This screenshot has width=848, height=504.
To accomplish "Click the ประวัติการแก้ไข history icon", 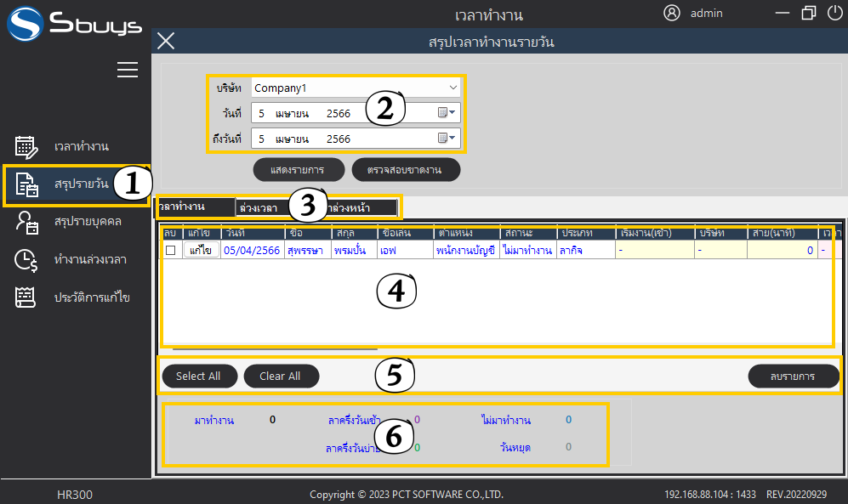I will [26, 297].
